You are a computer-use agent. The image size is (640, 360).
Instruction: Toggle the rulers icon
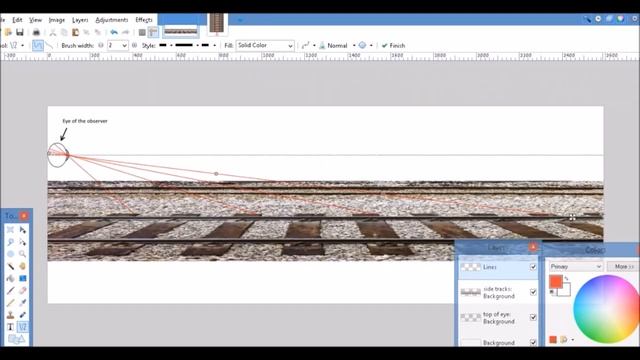click(x=153, y=32)
